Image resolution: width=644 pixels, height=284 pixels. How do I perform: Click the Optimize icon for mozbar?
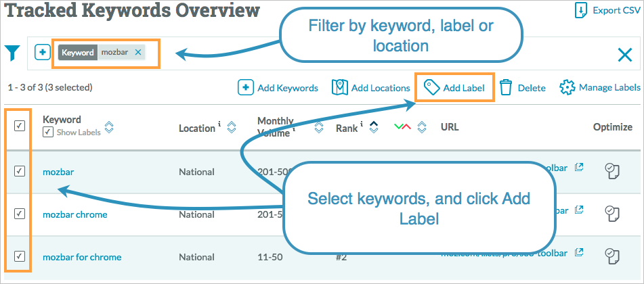pos(612,171)
